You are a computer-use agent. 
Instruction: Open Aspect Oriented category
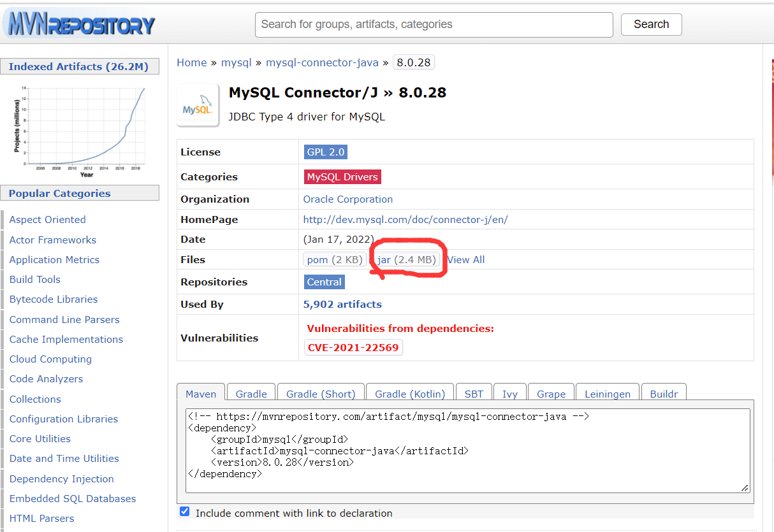tap(47, 220)
